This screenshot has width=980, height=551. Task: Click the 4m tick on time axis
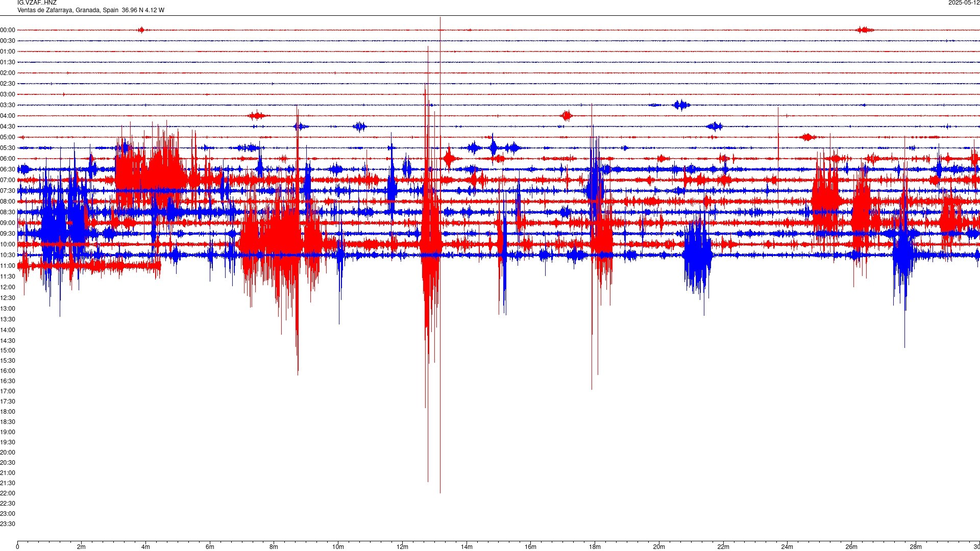coord(145,547)
